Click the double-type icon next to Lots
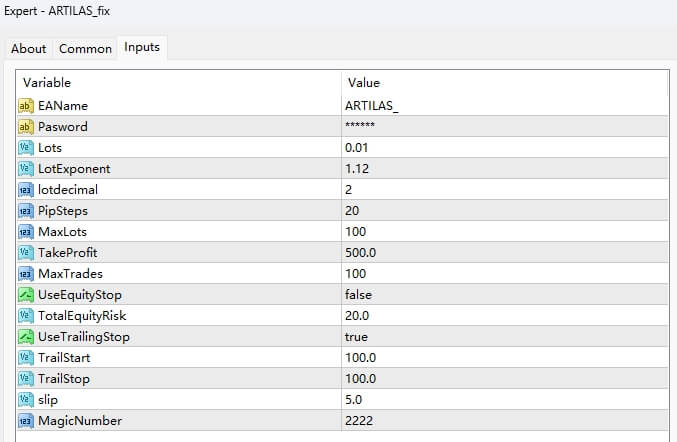This screenshot has width=677, height=442. click(x=26, y=147)
